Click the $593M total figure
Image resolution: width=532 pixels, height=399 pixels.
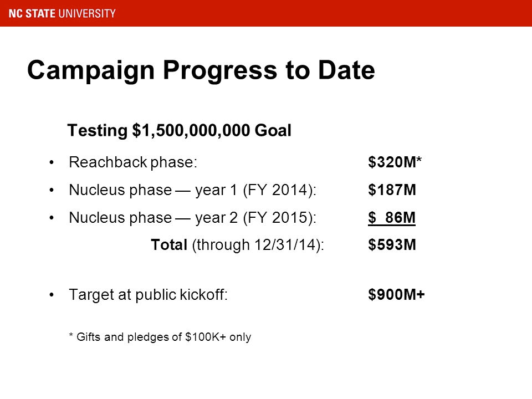coord(392,244)
